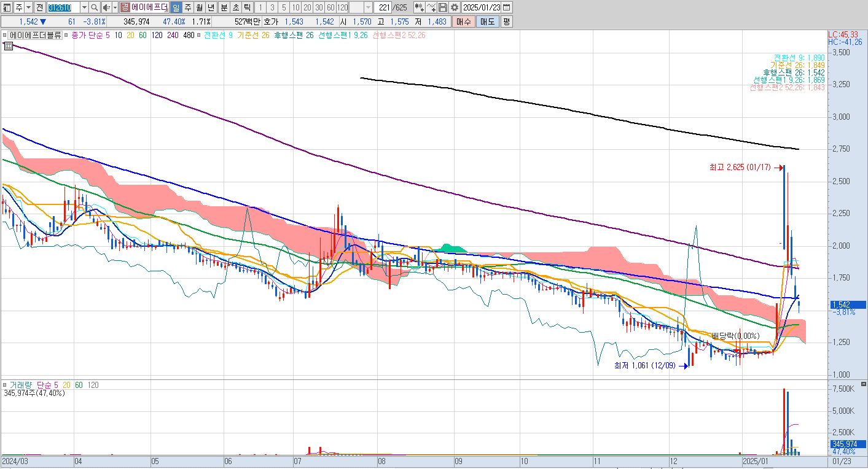Switch to the 년 (yearly) period
This screenshot has height=469, width=868.
pyautogui.click(x=211, y=7)
